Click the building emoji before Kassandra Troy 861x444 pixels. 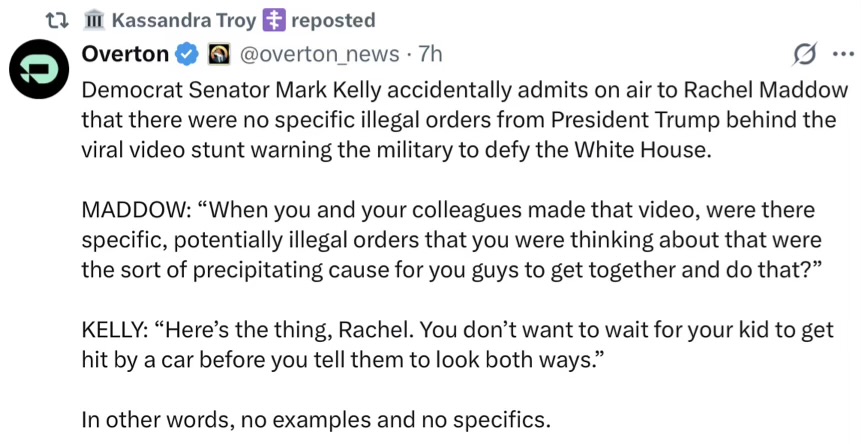pos(94,20)
